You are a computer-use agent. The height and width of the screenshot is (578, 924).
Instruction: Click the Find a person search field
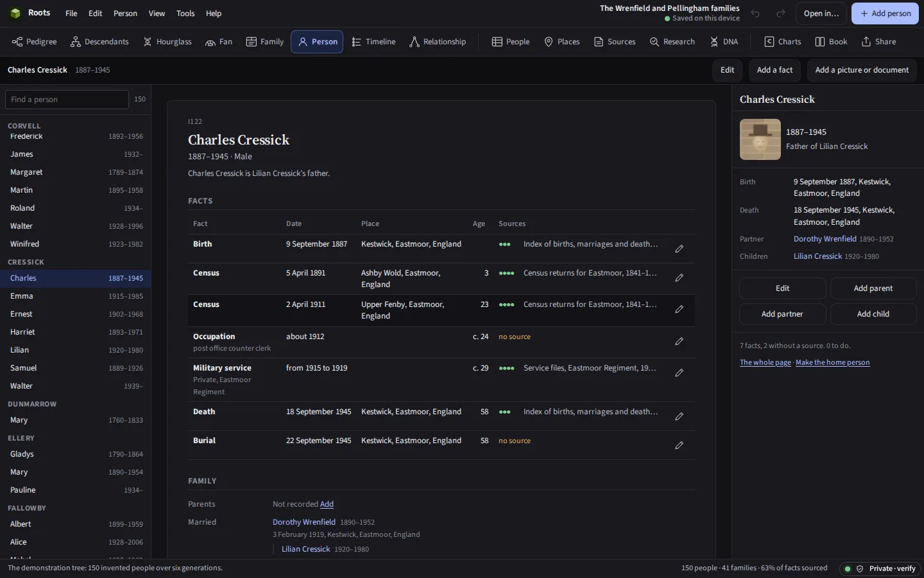coord(67,100)
